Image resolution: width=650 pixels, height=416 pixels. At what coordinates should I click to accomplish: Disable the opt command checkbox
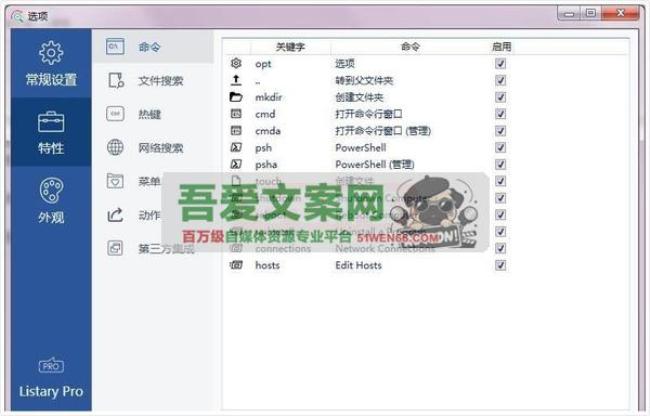point(500,63)
